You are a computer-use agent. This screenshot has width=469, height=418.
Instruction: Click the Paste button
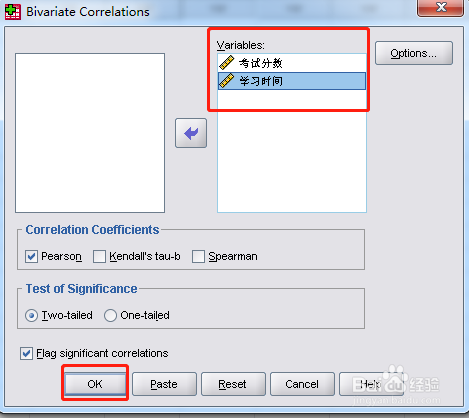click(164, 384)
